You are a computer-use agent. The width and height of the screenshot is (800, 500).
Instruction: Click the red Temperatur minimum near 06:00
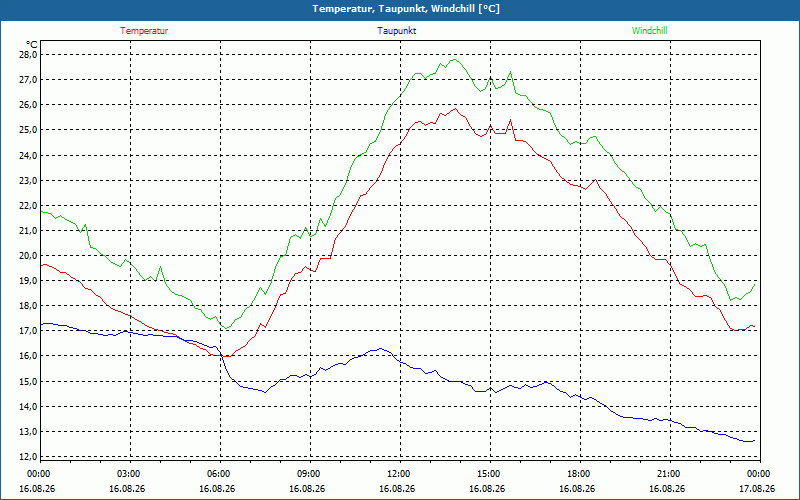click(227, 356)
